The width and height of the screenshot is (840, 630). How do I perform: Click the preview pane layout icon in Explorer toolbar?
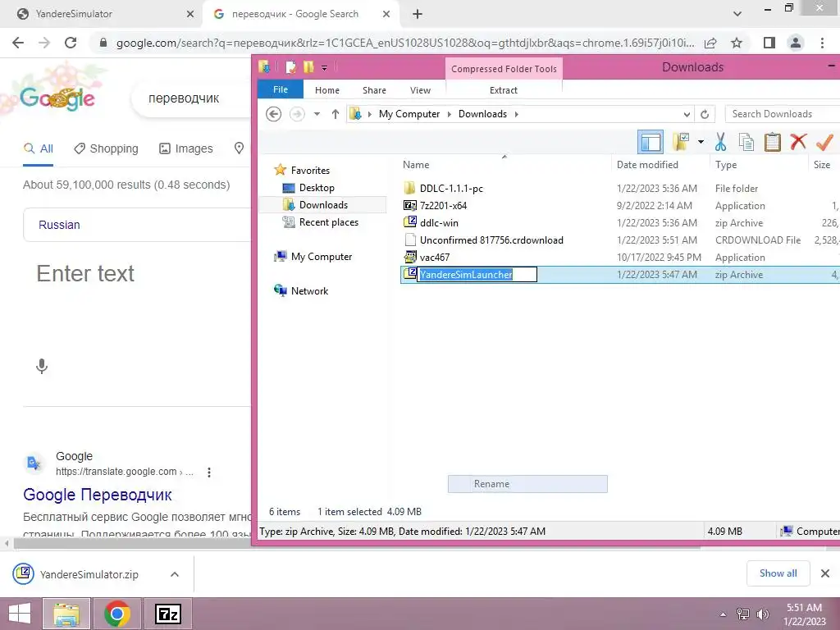[x=651, y=142]
